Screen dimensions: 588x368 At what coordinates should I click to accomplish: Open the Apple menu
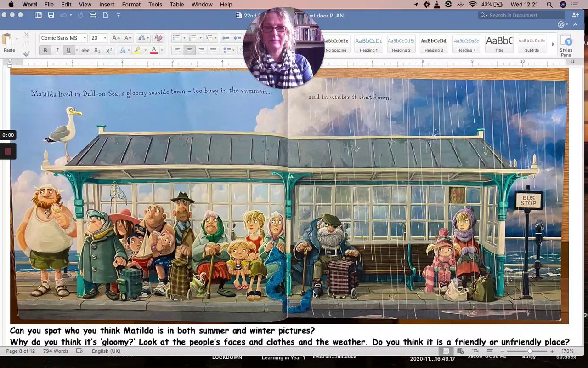[x=11, y=5]
